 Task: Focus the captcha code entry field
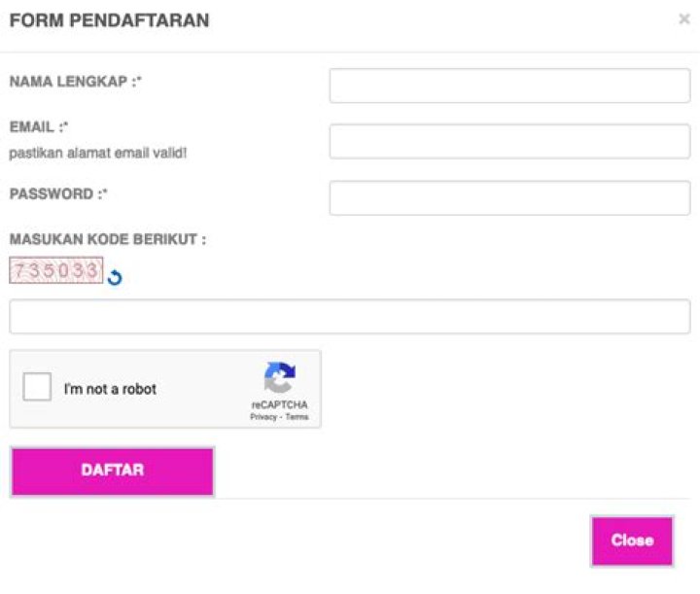[x=350, y=317]
